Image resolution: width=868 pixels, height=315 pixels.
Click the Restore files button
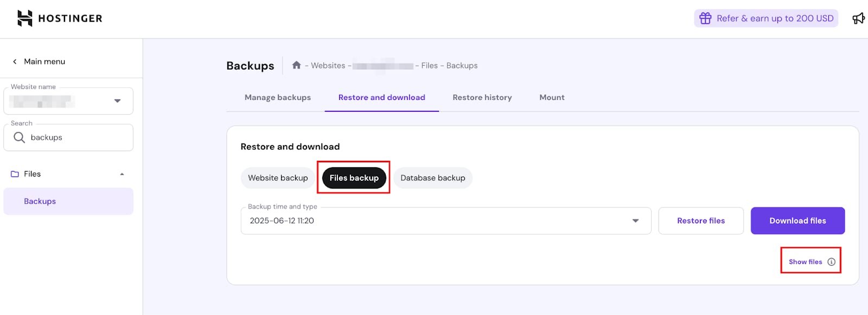700,221
